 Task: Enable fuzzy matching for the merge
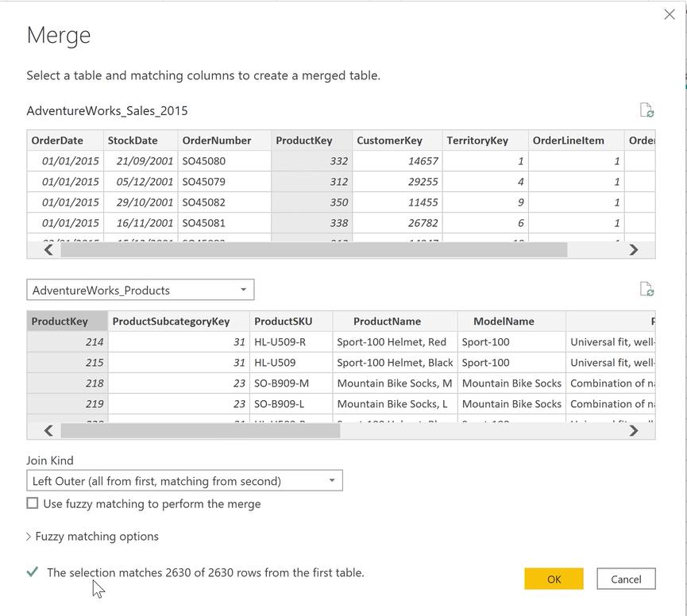[32, 502]
